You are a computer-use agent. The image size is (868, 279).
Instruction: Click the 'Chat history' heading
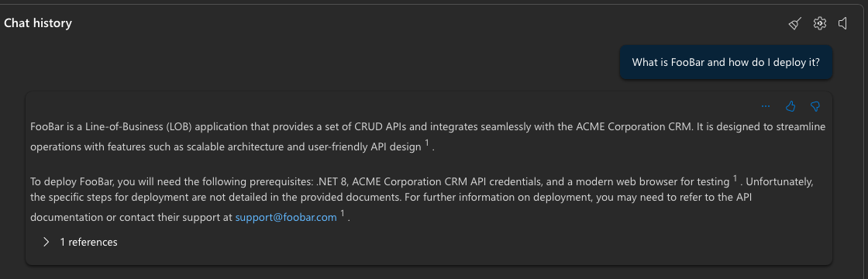point(38,23)
